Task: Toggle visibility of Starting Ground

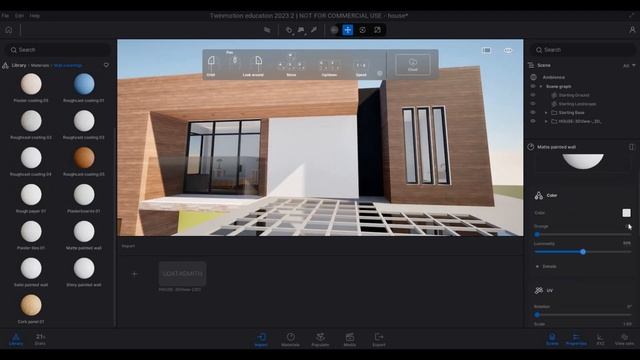Action: pyautogui.click(x=533, y=95)
